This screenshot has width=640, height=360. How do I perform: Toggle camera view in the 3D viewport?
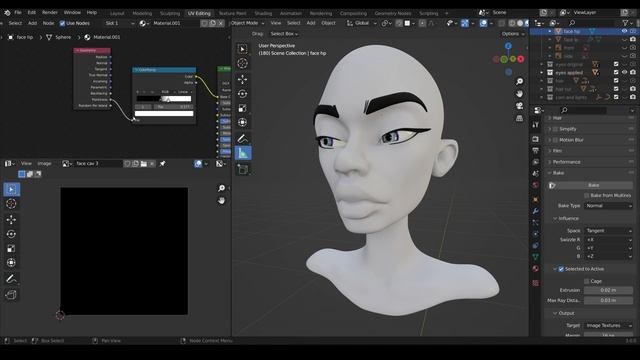[x=520, y=106]
